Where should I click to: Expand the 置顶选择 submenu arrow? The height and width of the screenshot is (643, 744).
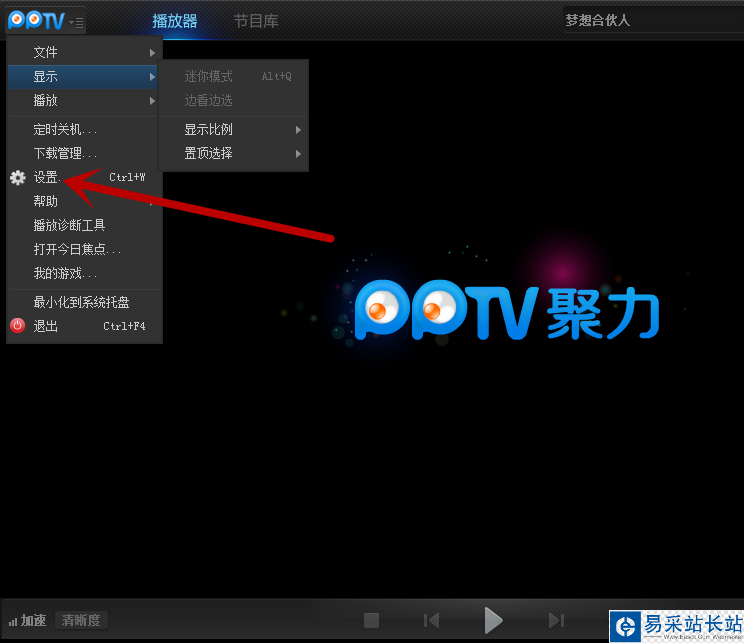(298, 154)
